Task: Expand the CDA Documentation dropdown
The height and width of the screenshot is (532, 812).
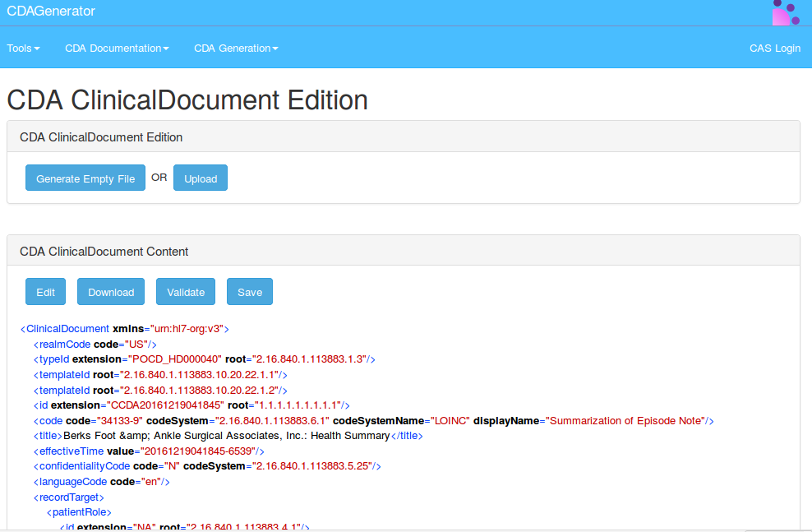Action: 117,49
